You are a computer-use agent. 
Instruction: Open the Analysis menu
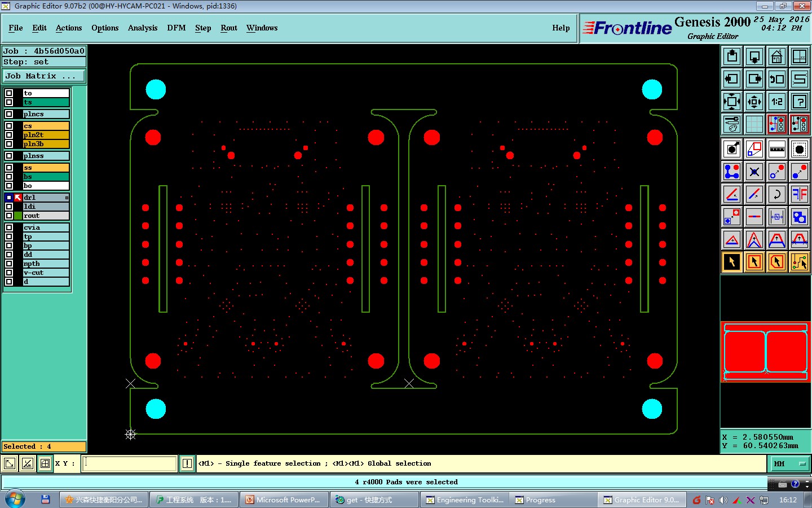point(143,28)
